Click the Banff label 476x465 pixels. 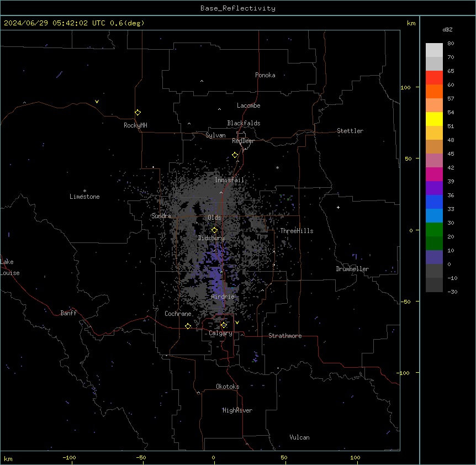point(68,313)
